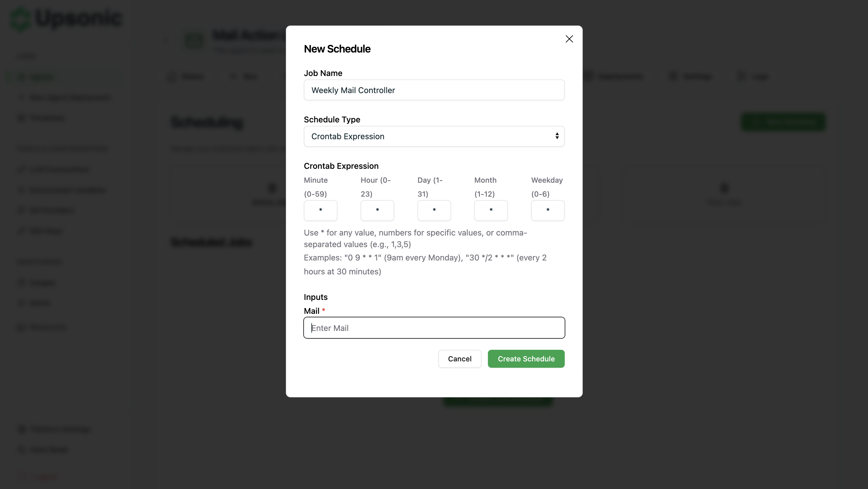The width and height of the screenshot is (868, 489).
Task: Edit the Minute crontab value
Action: (x=320, y=210)
